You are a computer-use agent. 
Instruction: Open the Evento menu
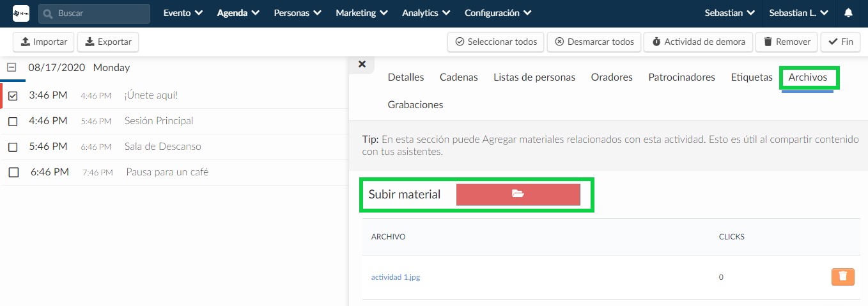183,13
